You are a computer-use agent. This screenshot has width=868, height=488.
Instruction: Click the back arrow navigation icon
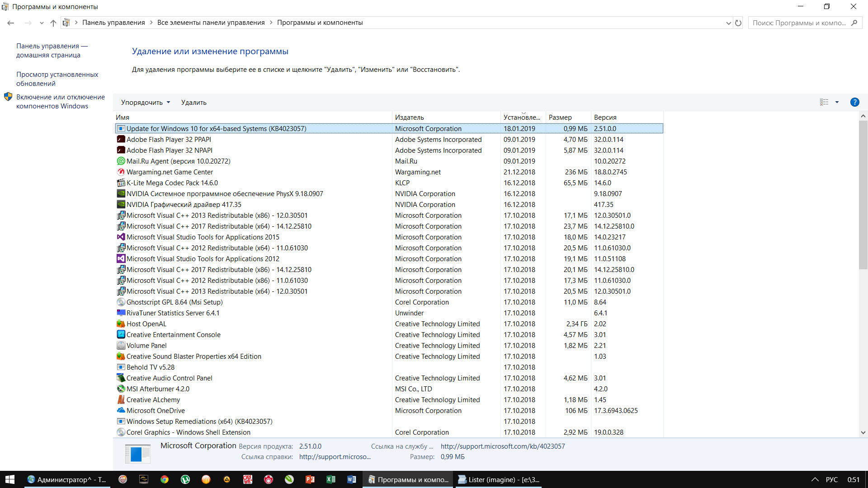[11, 23]
